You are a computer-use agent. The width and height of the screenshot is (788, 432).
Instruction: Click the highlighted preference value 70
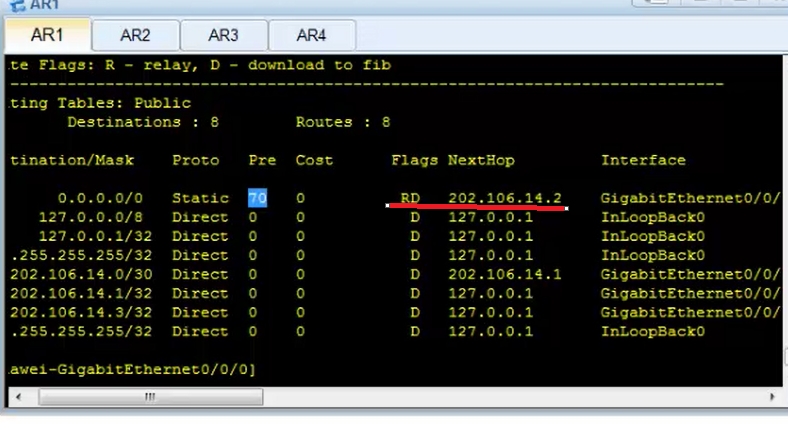click(257, 198)
